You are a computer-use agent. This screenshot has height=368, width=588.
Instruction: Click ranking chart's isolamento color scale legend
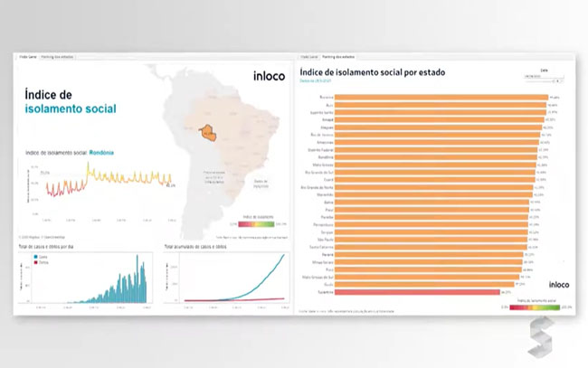coord(536,307)
